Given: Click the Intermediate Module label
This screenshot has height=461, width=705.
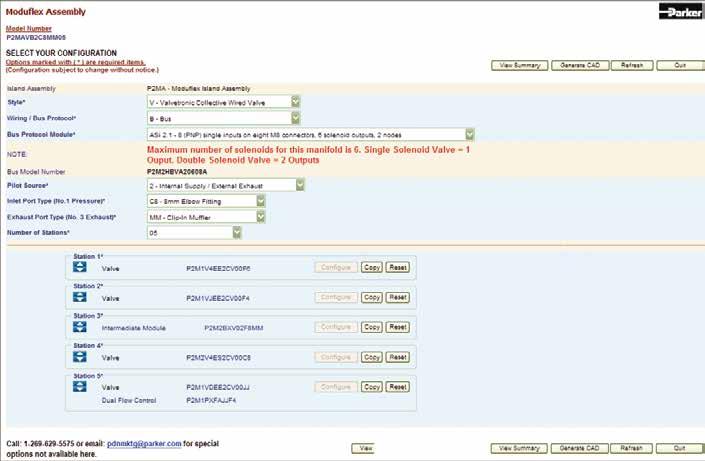Looking at the screenshot, I should [x=134, y=328].
